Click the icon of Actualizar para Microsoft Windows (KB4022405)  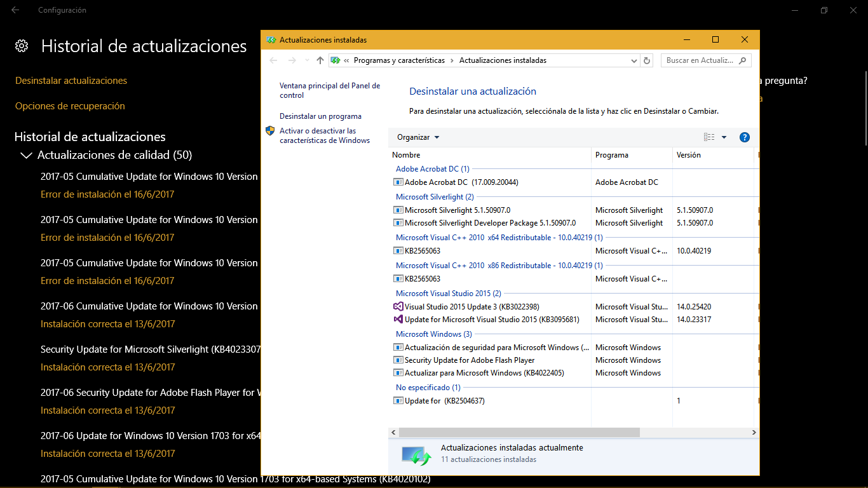[398, 373]
